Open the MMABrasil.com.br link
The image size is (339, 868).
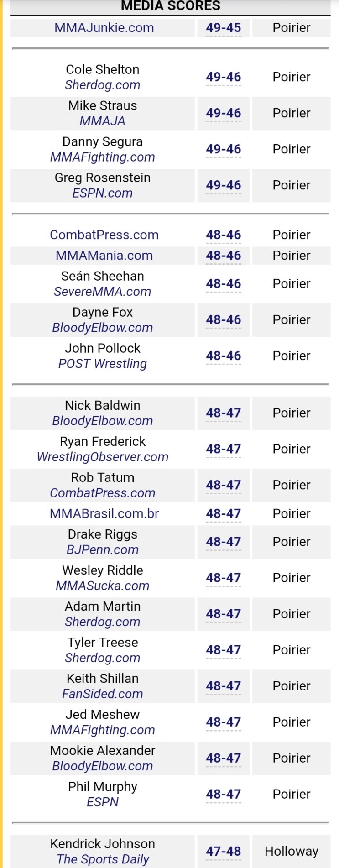(x=104, y=514)
